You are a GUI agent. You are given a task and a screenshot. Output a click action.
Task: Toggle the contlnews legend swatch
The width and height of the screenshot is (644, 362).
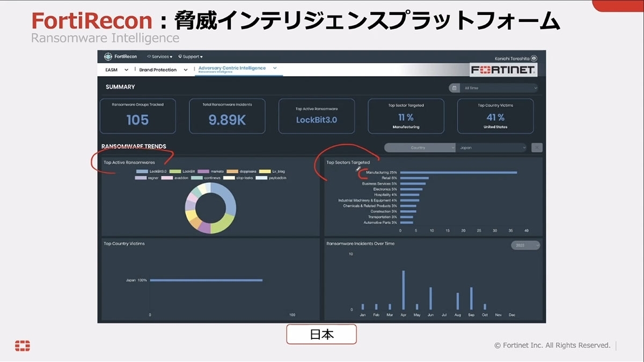(x=196, y=178)
